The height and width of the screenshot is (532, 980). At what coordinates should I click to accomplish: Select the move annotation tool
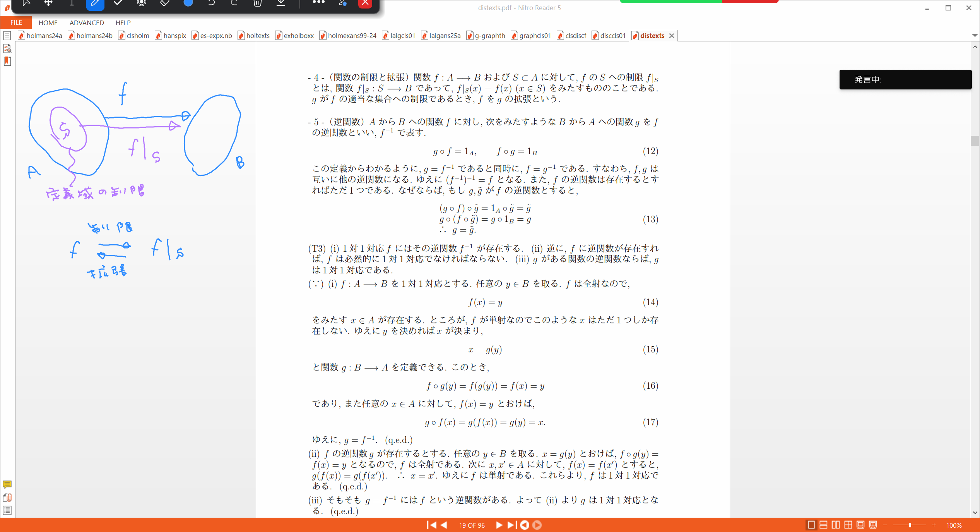click(48, 3)
